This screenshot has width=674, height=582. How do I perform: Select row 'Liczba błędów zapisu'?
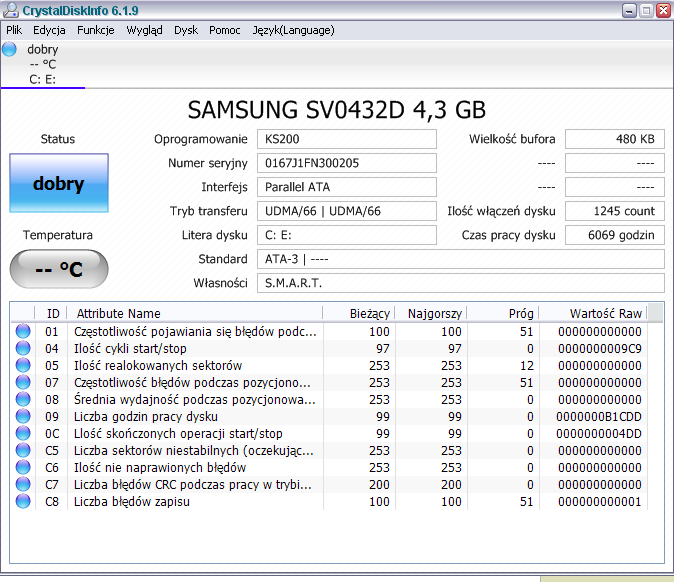pyautogui.click(x=329, y=502)
